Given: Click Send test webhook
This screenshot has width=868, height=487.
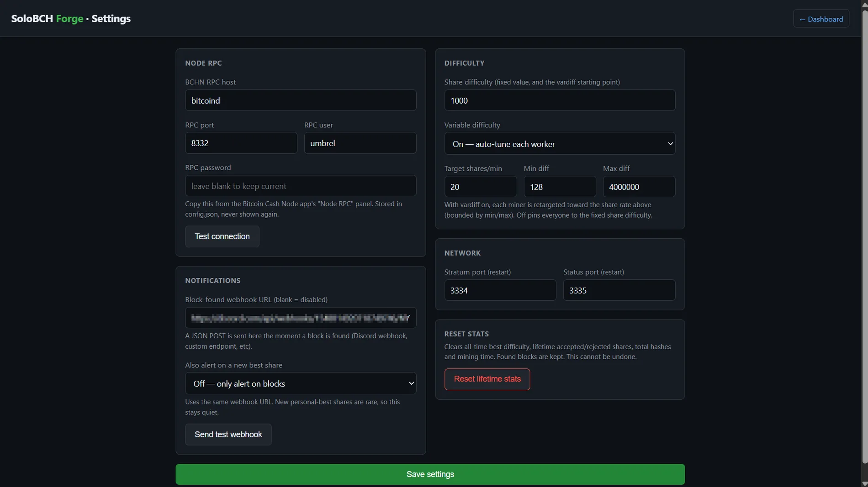Looking at the screenshot, I should (228, 435).
